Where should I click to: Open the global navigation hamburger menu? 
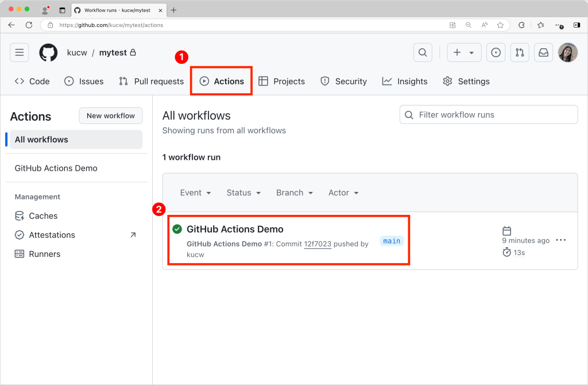[20, 52]
